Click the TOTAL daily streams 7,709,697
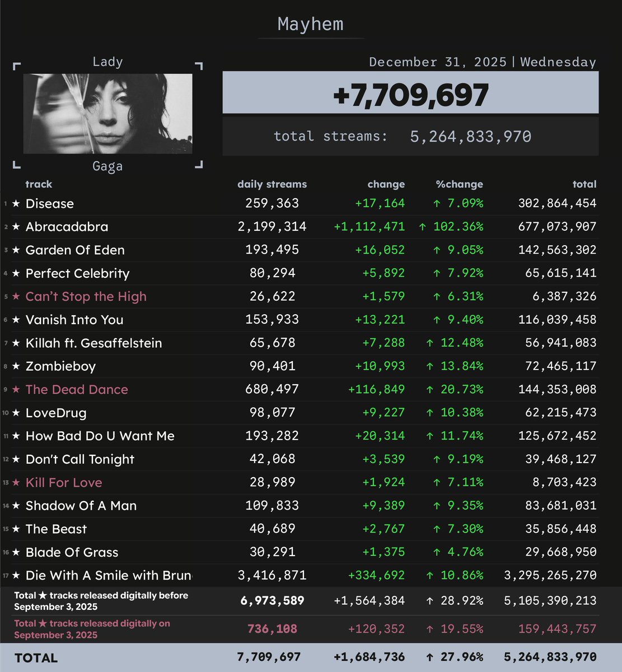This screenshot has width=622, height=672. [x=269, y=657]
